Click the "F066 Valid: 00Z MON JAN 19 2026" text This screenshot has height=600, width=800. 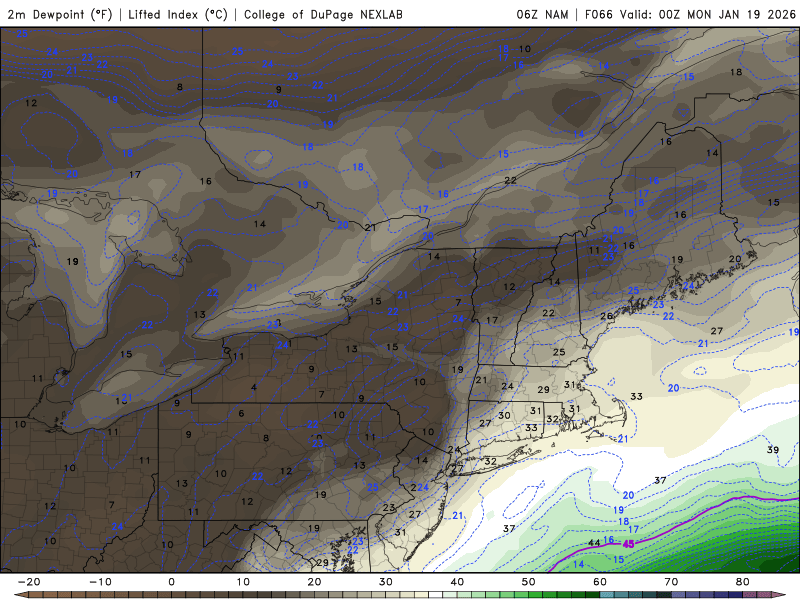[x=690, y=14]
